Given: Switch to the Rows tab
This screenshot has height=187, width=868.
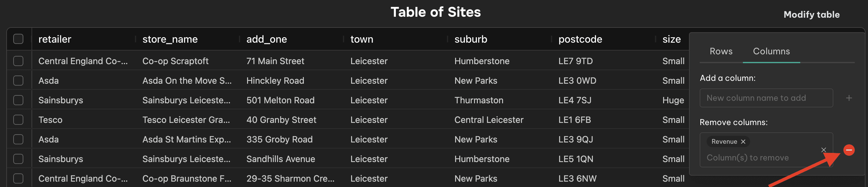Looking at the screenshot, I should pos(721,51).
